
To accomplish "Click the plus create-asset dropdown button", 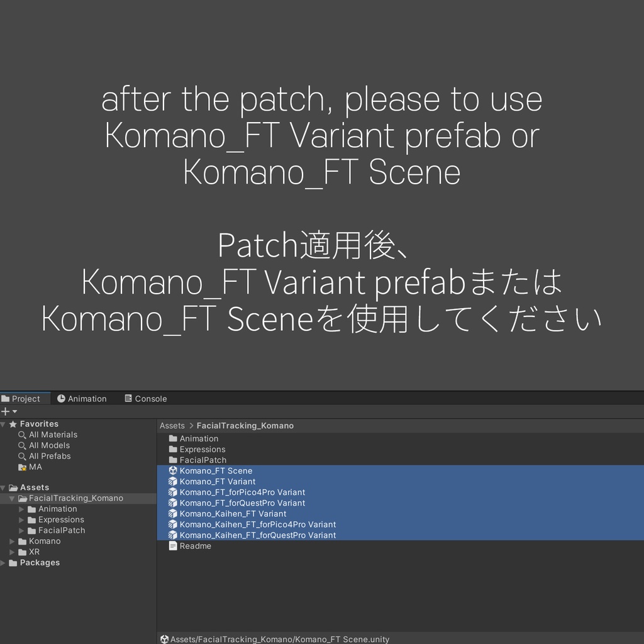I will (9, 411).
